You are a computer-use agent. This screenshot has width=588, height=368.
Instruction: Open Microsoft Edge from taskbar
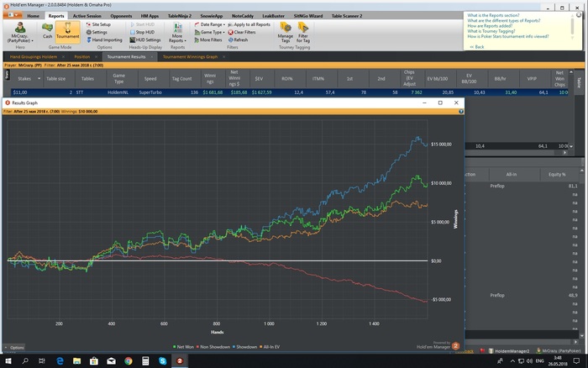pyautogui.click(x=60, y=361)
